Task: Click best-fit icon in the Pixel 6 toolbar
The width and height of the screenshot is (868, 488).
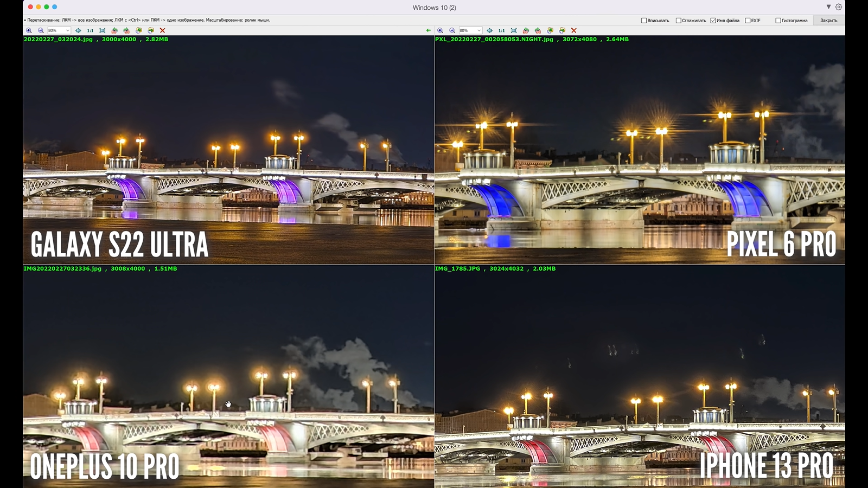Action: click(x=489, y=30)
